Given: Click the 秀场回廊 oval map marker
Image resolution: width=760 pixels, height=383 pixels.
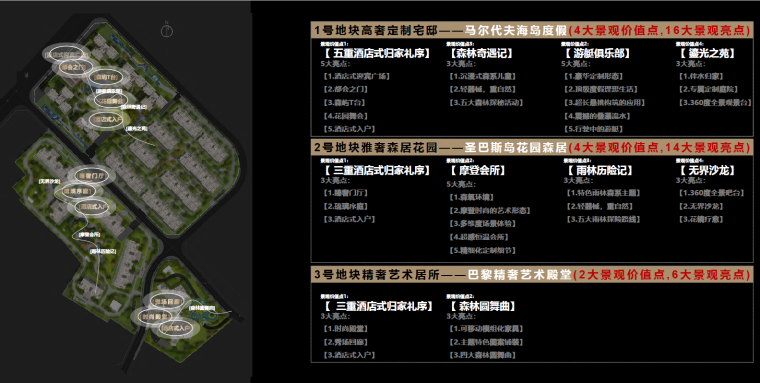Looking at the screenshot, I should click(x=167, y=302).
